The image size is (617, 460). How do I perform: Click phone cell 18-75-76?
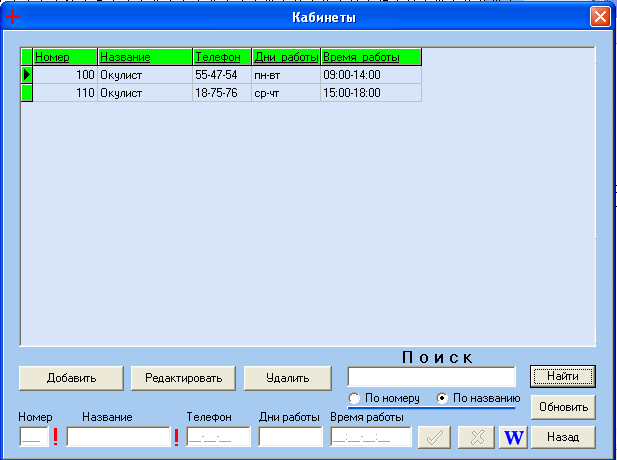point(222,93)
